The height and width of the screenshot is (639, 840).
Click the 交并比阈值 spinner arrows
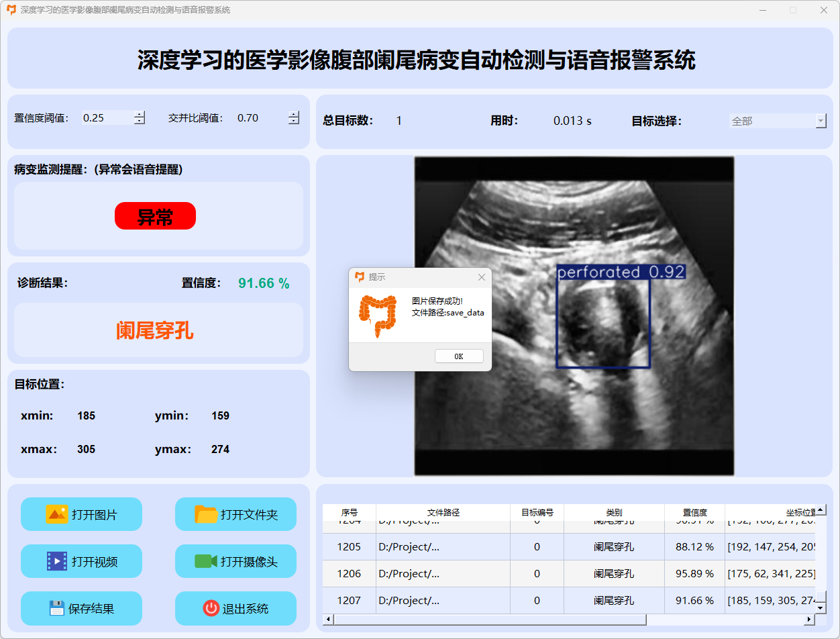(x=294, y=117)
